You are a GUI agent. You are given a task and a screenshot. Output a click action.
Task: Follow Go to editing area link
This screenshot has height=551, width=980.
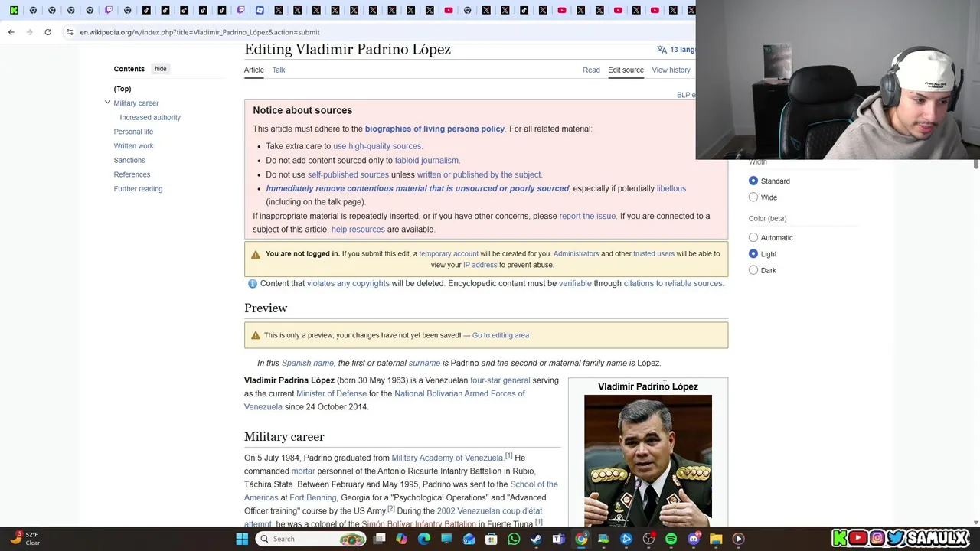[501, 335]
